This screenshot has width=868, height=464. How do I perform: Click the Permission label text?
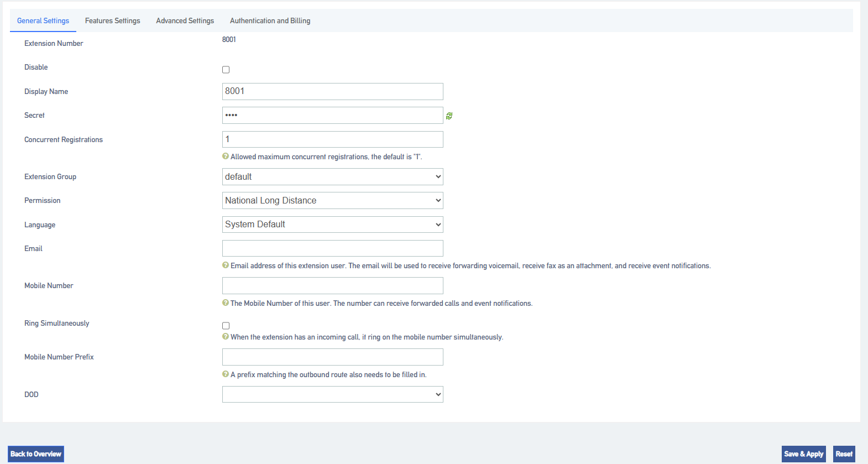[43, 201]
